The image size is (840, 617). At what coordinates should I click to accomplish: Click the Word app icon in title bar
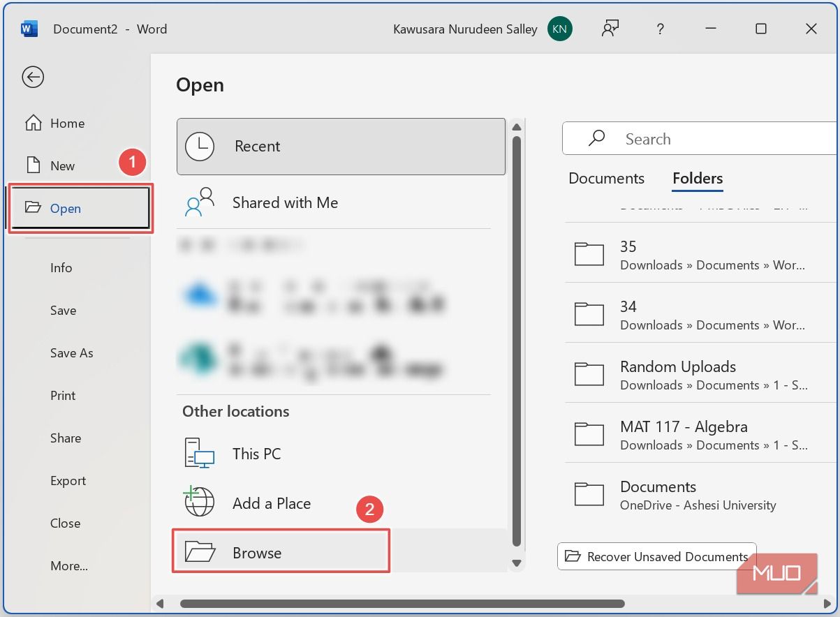(x=29, y=29)
